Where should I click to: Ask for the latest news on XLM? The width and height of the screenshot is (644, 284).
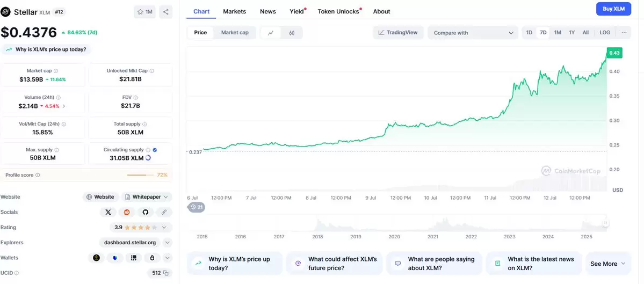[534, 264]
